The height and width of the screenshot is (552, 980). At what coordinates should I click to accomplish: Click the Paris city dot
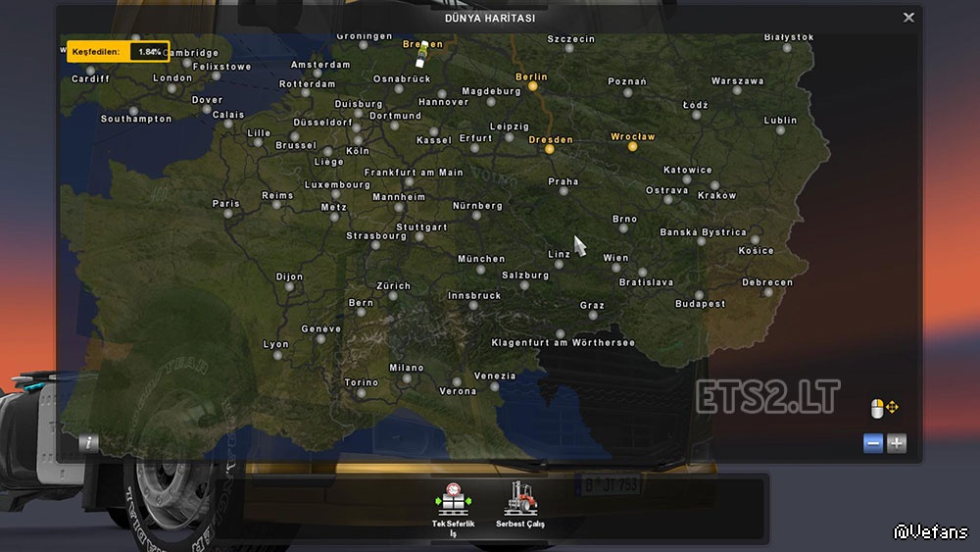[228, 214]
